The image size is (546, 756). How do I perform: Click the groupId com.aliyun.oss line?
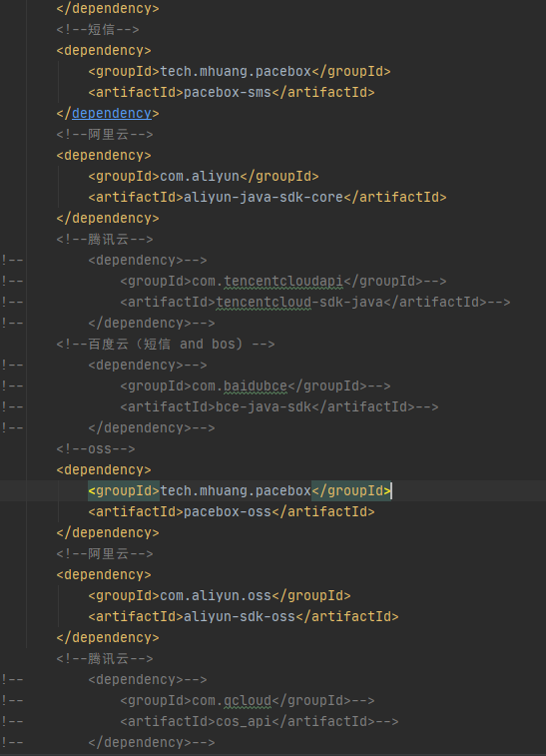[x=220, y=596]
